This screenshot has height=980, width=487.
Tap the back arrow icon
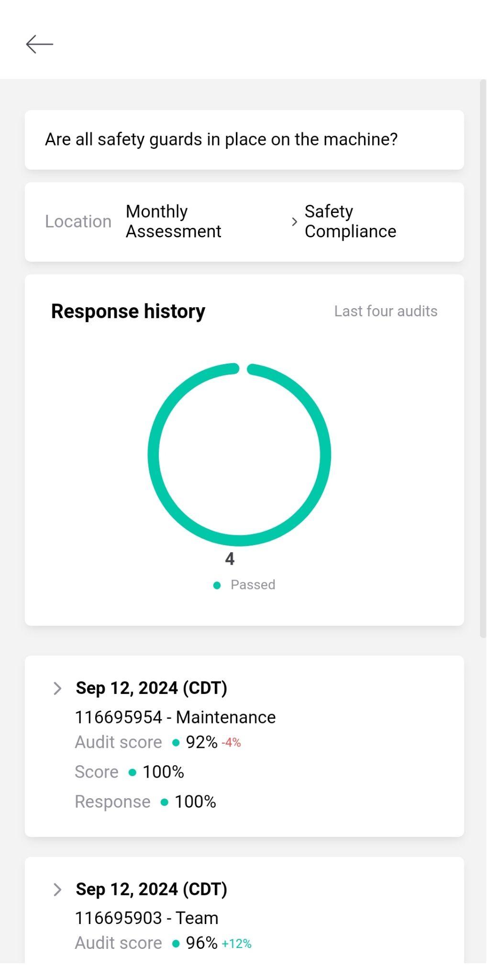click(x=39, y=44)
